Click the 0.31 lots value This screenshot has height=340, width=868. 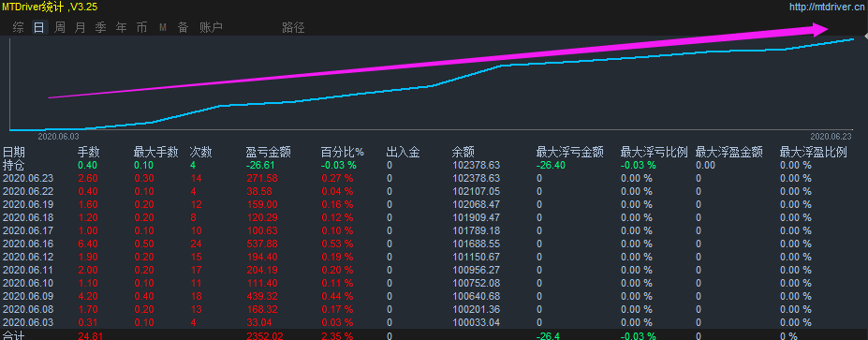(88, 322)
